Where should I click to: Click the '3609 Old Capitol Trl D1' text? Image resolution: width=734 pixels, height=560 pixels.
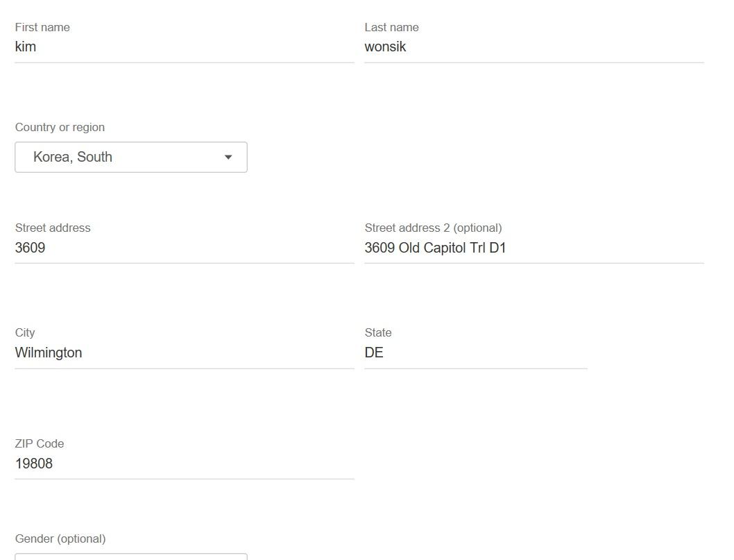pyautogui.click(x=435, y=248)
